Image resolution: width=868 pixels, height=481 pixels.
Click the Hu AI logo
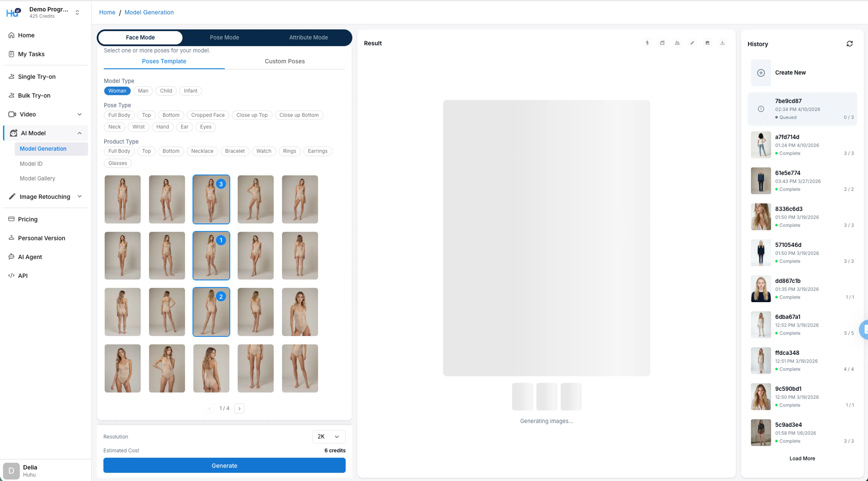coord(14,12)
